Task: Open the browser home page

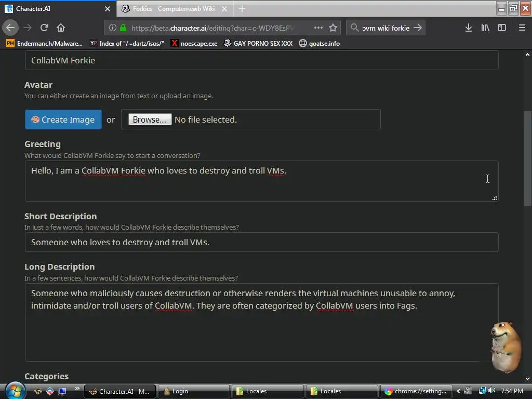Action: click(61, 28)
